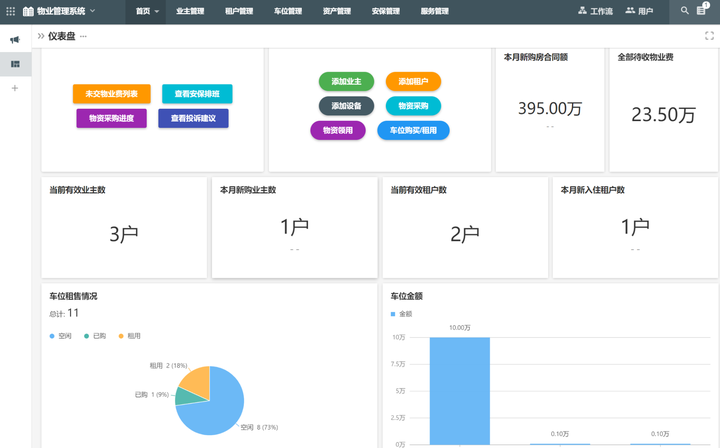
Task: Click the 1户 value in 本月新购业主数
Action: click(294, 227)
